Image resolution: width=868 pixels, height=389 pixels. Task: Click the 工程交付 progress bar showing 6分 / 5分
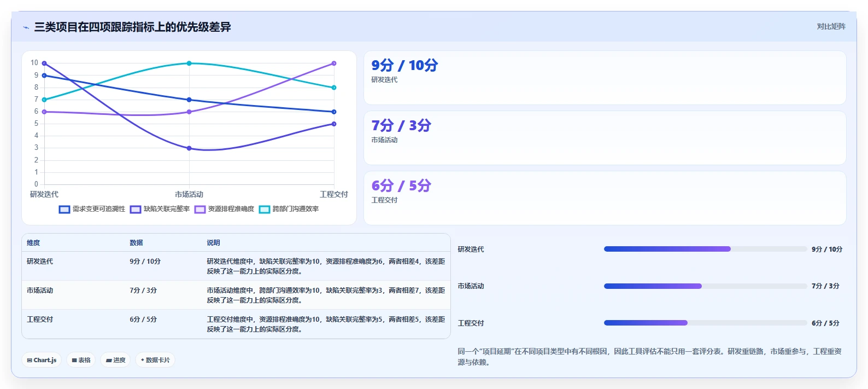point(705,323)
